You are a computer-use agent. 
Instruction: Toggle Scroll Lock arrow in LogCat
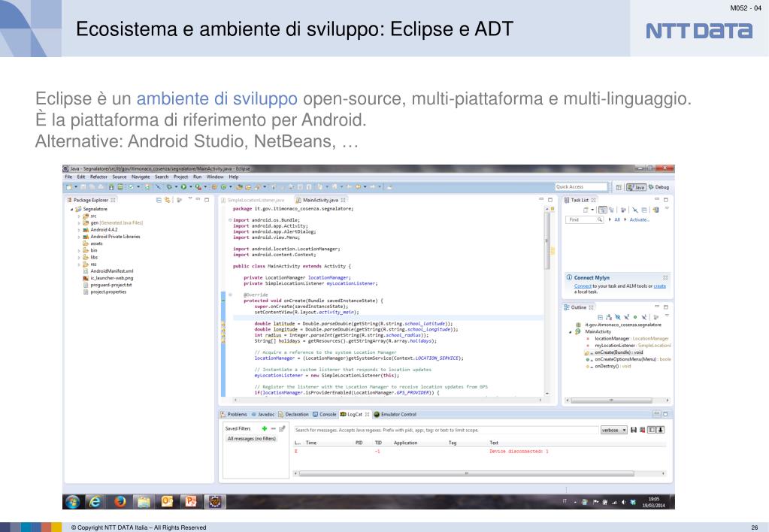tap(660, 430)
